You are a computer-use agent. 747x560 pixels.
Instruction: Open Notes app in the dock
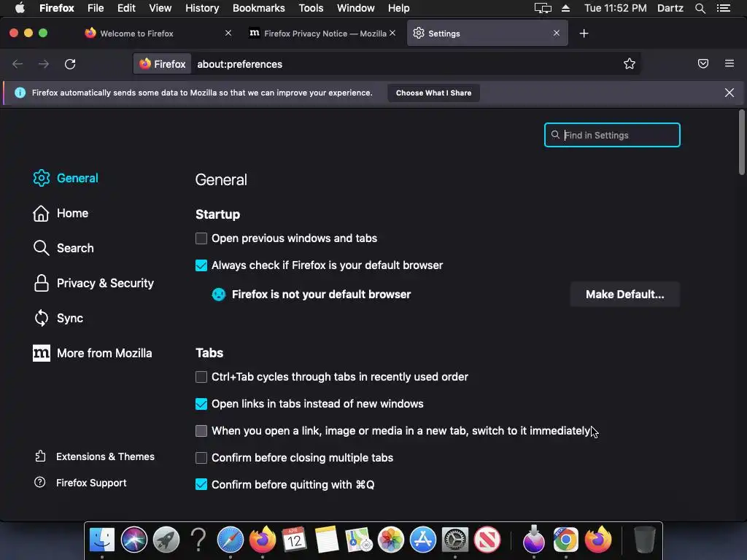coord(326,540)
